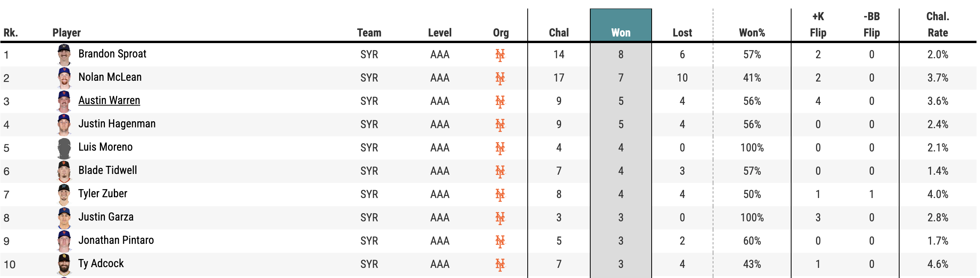Click the Mets logo in Ty Adcock's row
The height and width of the screenshot is (278, 980).
click(x=500, y=264)
